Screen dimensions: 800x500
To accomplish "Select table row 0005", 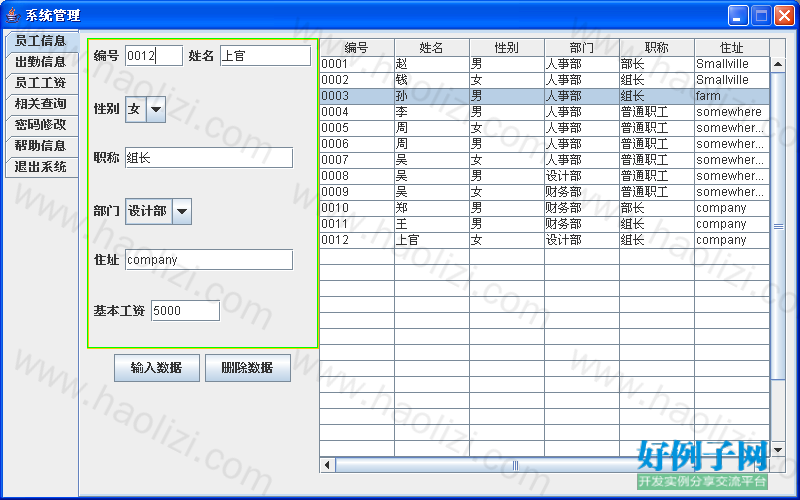I will (544, 128).
